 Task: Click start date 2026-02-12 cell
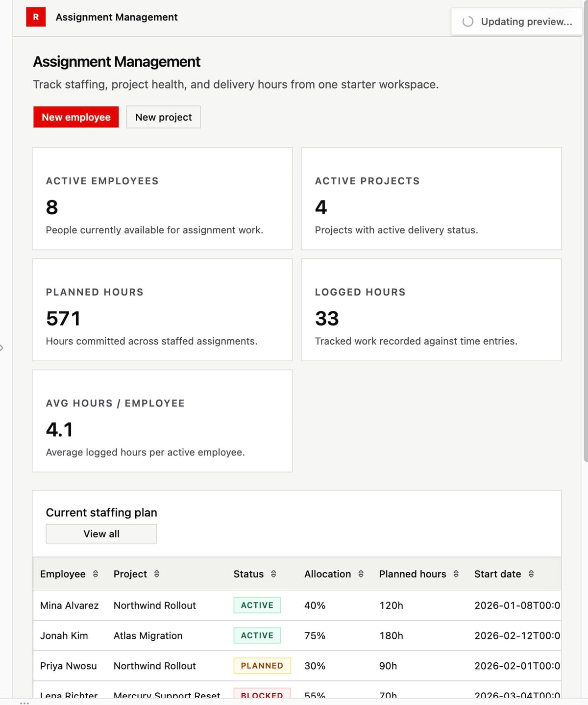[517, 636]
